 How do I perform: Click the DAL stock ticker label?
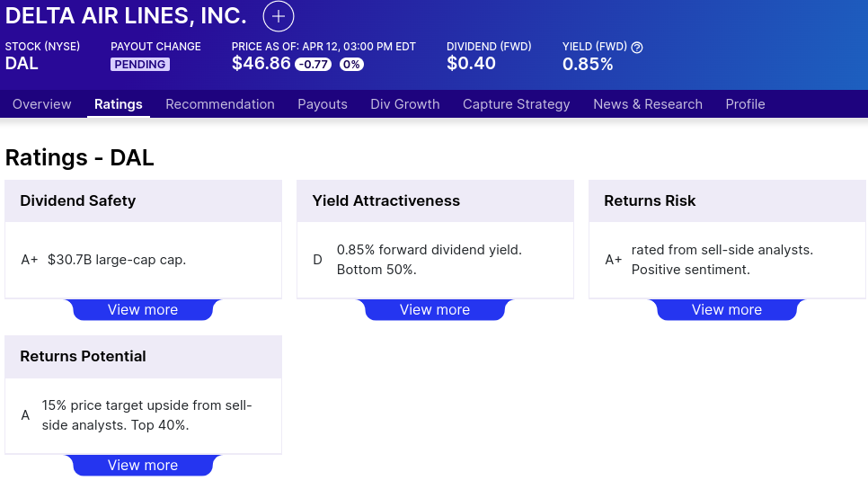click(22, 64)
